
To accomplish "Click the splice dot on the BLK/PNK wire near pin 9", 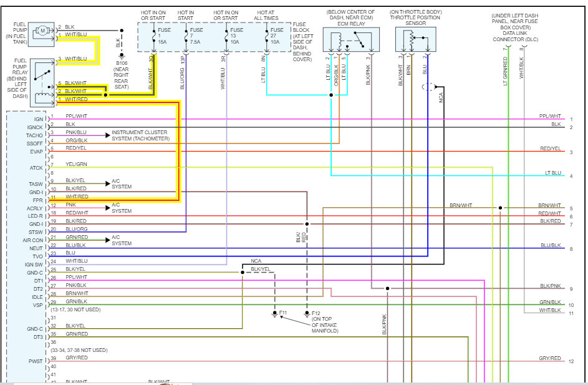I will click(387, 288).
